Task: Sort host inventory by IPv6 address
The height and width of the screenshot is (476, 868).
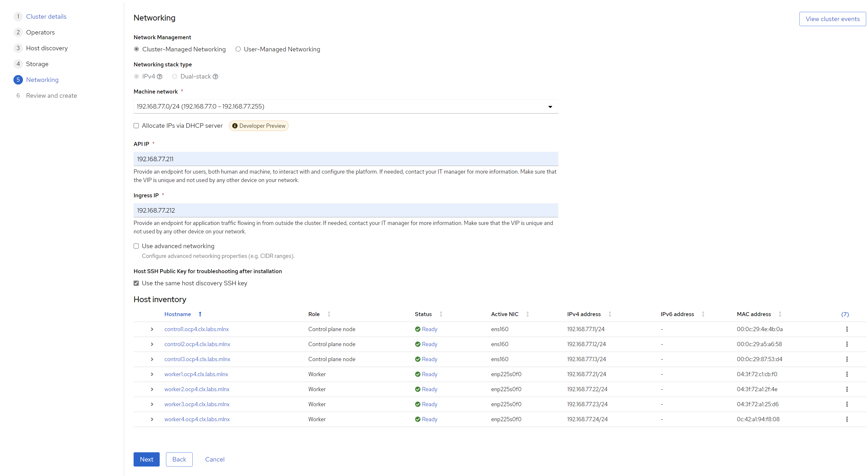Action: (703, 314)
